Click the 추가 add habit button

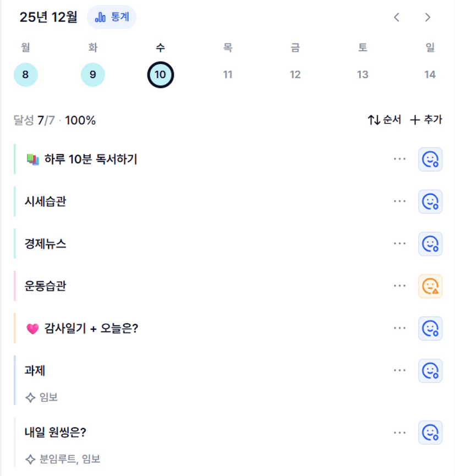click(426, 120)
